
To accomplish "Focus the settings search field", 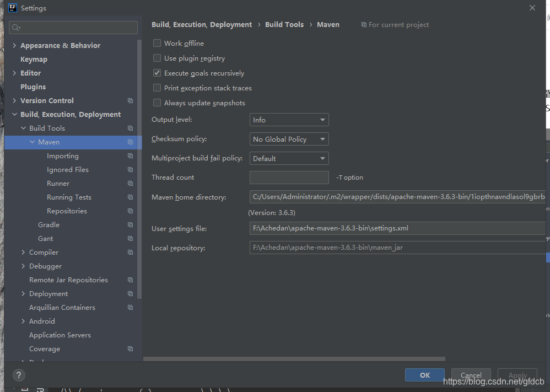I will pos(73,28).
